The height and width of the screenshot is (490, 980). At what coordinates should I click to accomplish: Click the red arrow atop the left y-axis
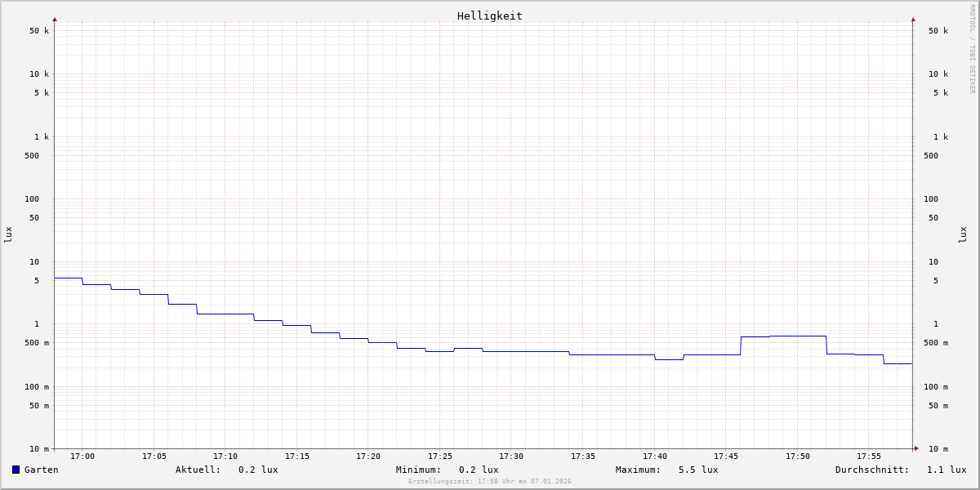55,19
